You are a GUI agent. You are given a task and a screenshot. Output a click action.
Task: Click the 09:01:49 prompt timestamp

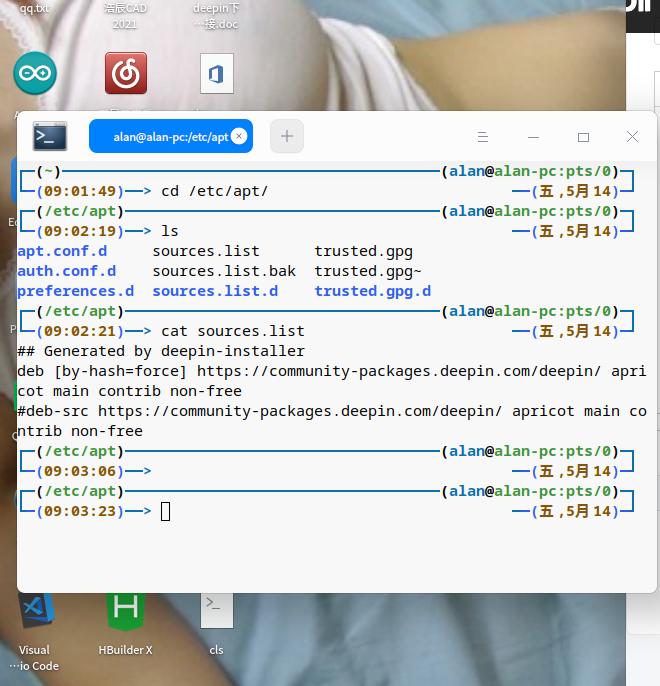(80, 191)
